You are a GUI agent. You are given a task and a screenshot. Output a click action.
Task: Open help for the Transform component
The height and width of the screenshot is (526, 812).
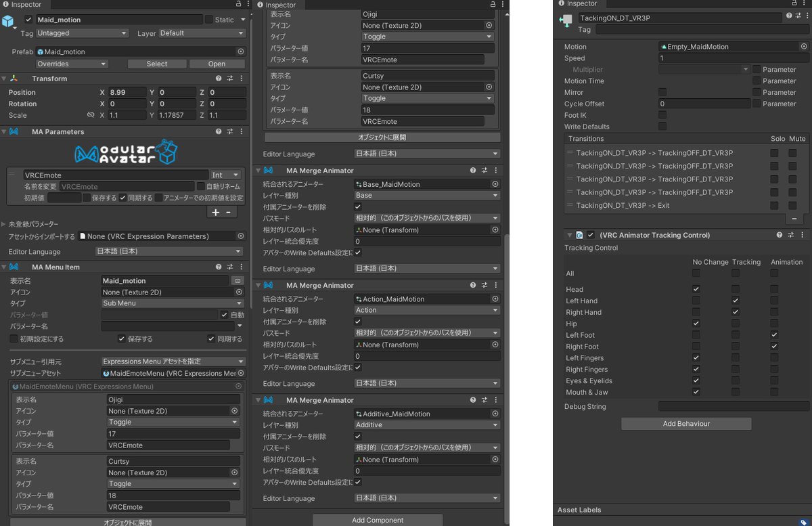(x=218, y=79)
